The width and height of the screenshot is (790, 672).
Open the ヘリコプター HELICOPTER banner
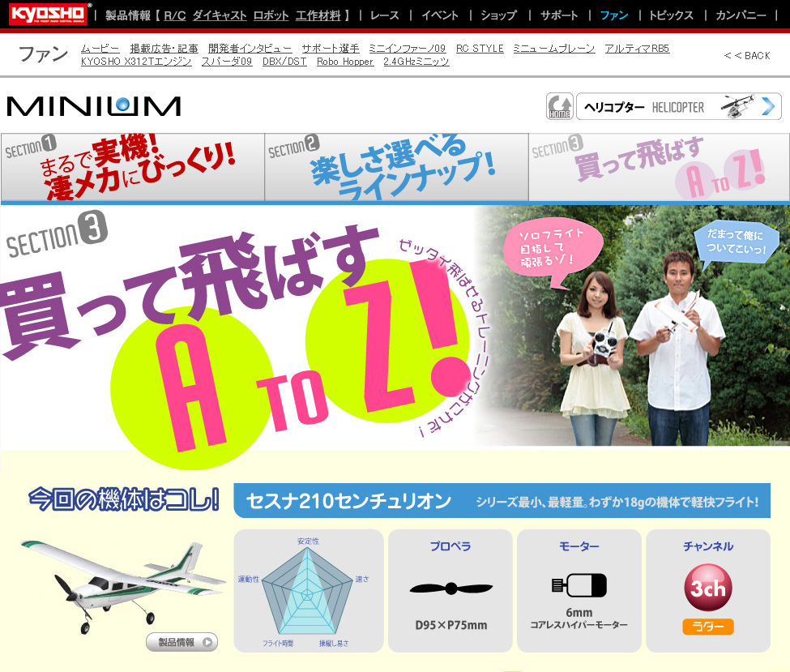(679, 106)
